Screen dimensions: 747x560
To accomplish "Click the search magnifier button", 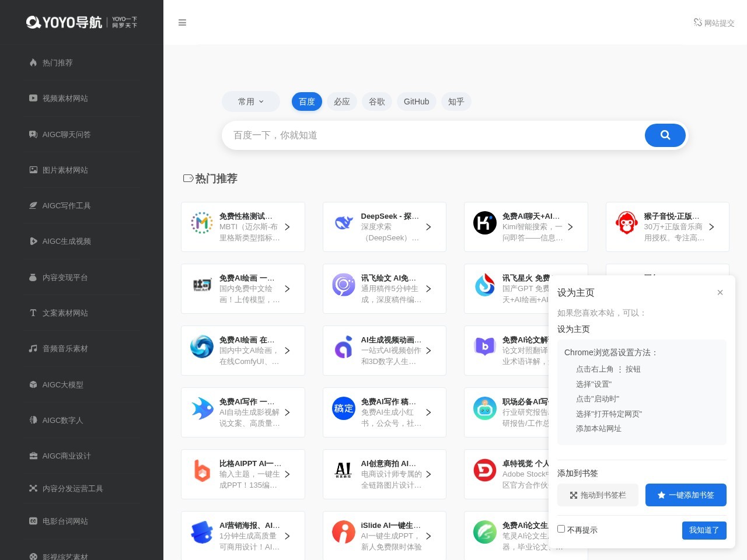I will click(665, 135).
